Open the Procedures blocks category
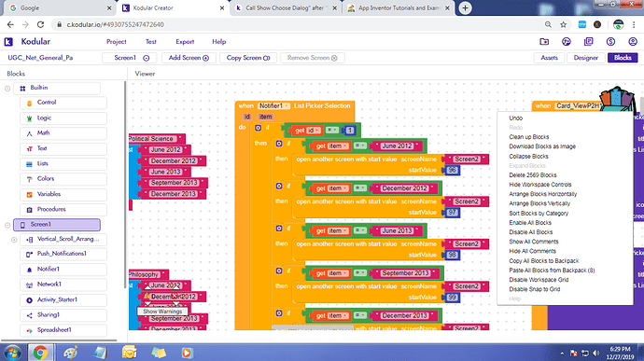 [x=63, y=209]
